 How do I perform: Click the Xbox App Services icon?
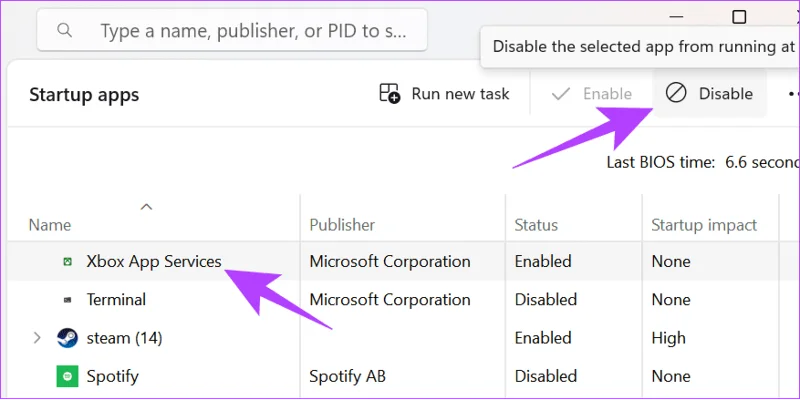(67, 262)
